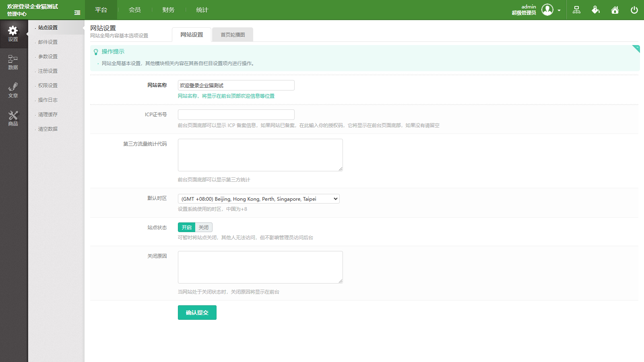Open the 商品 tools icon section
Image resolution: width=644 pixels, height=362 pixels.
tap(13, 118)
